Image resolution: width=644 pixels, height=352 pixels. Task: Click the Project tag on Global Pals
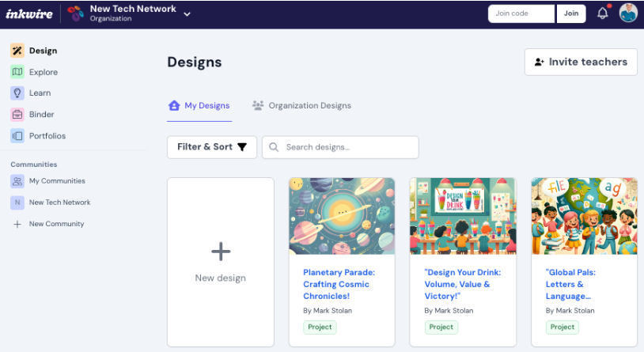(563, 327)
